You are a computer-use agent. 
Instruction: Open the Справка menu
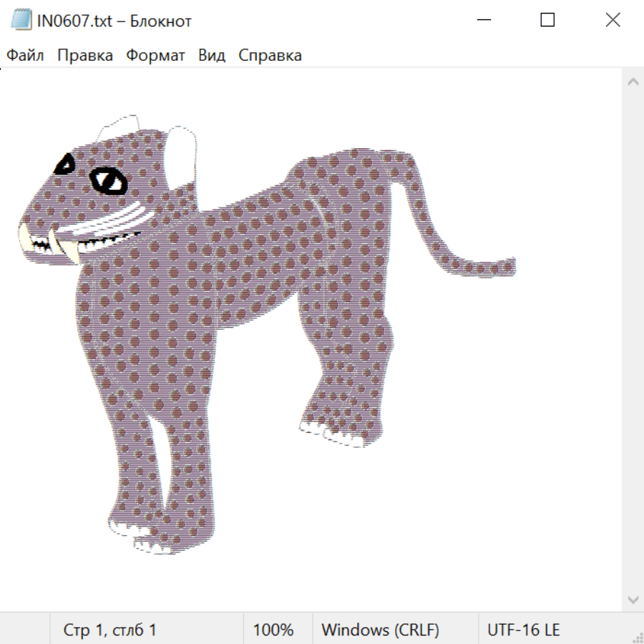click(x=270, y=56)
